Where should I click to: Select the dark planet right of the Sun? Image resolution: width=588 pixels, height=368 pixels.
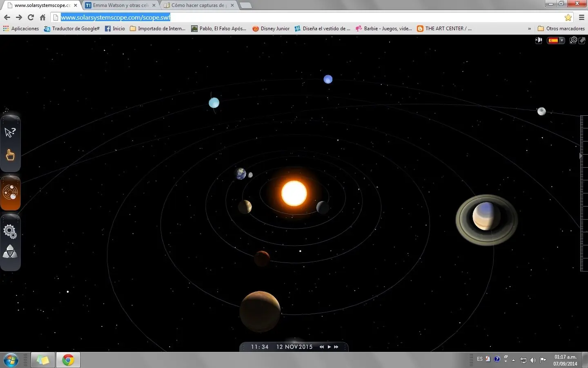(x=323, y=207)
